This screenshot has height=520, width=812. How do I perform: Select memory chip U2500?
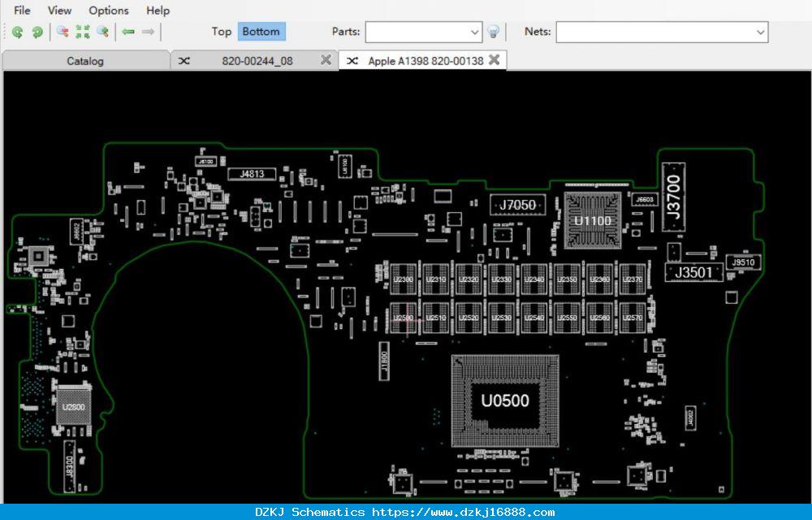[x=404, y=318]
